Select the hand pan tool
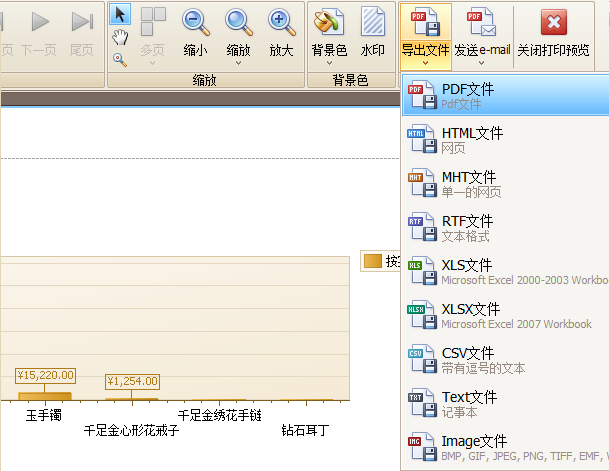The height and width of the screenshot is (471, 610). pyautogui.click(x=120, y=38)
